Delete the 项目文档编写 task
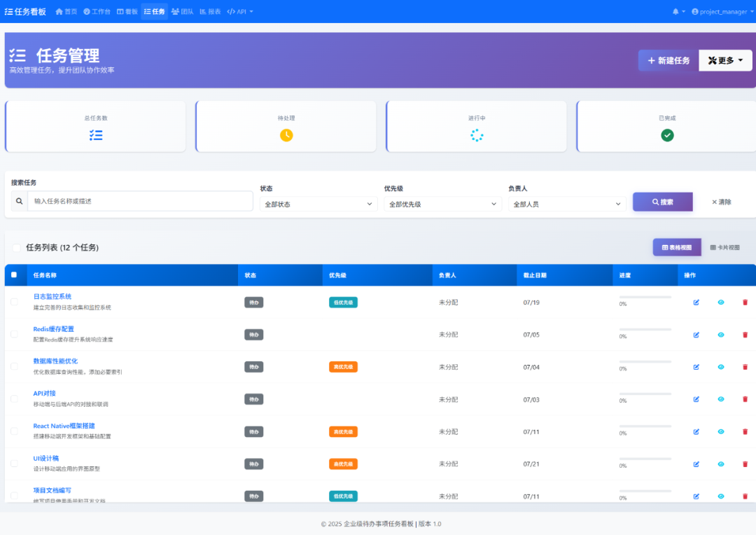Screen dimensions: 756x535 745,496
